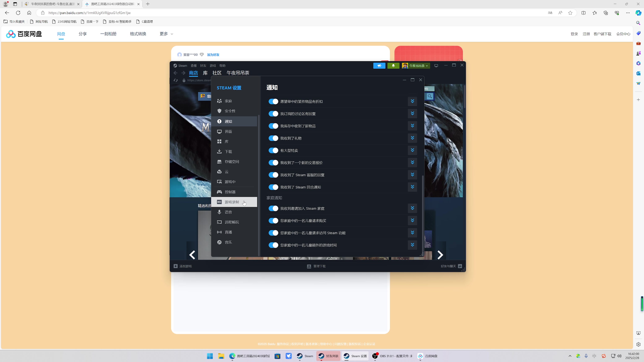The width and height of the screenshot is (644, 362).
Task: Toggle 有大型特卖 notification
Action: pos(273,150)
